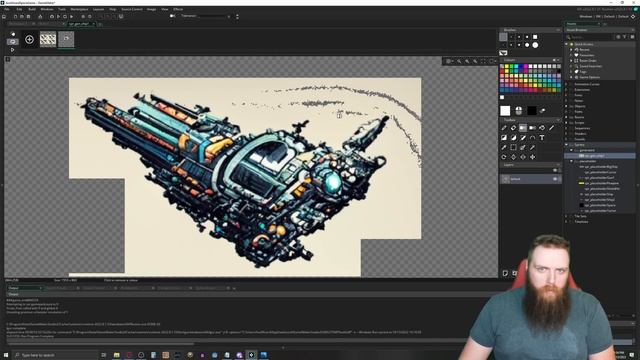
Task: Expand the Tile Sets folder
Action: point(567,216)
